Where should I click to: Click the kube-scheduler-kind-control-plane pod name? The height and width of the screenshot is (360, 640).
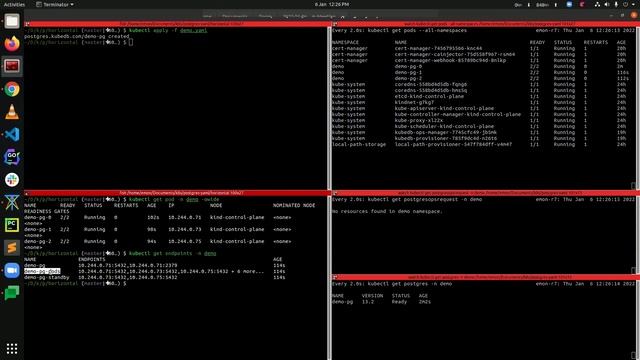click(x=444, y=126)
